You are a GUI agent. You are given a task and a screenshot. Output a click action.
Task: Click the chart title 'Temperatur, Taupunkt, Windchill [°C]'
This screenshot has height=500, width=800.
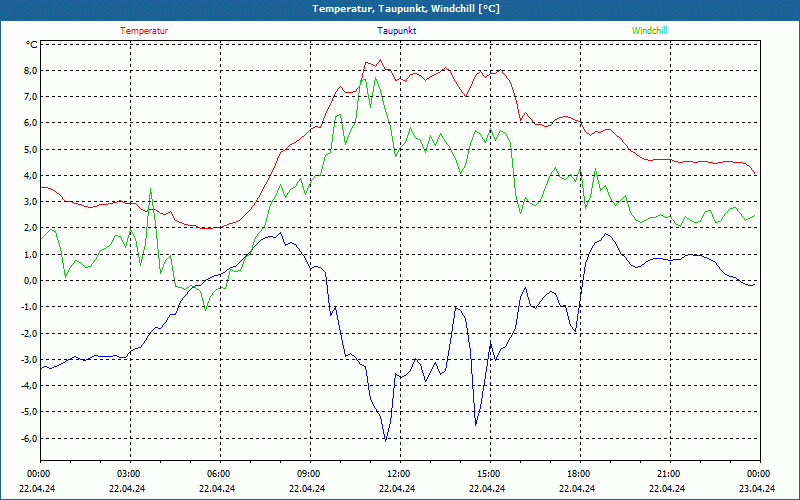tap(406, 9)
